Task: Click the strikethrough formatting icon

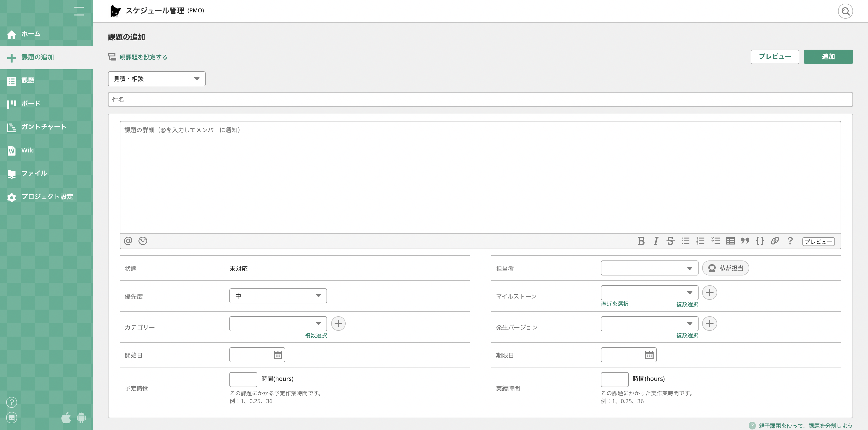Action: point(671,241)
